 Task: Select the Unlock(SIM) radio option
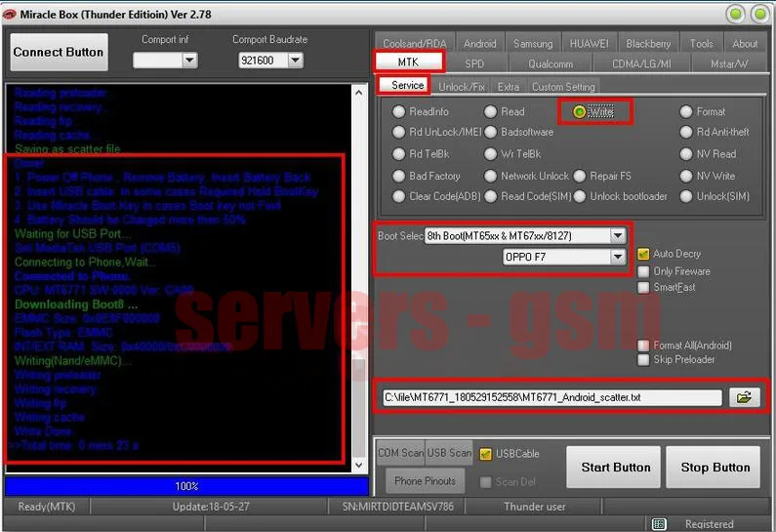pos(686,196)
